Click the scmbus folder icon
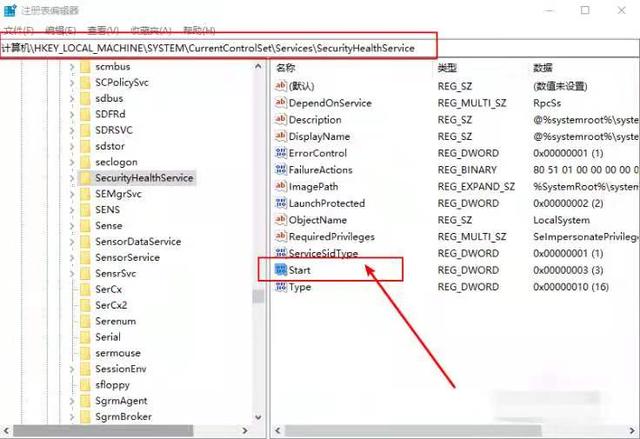This screenshot has width=640, height=439. point(85,67)
